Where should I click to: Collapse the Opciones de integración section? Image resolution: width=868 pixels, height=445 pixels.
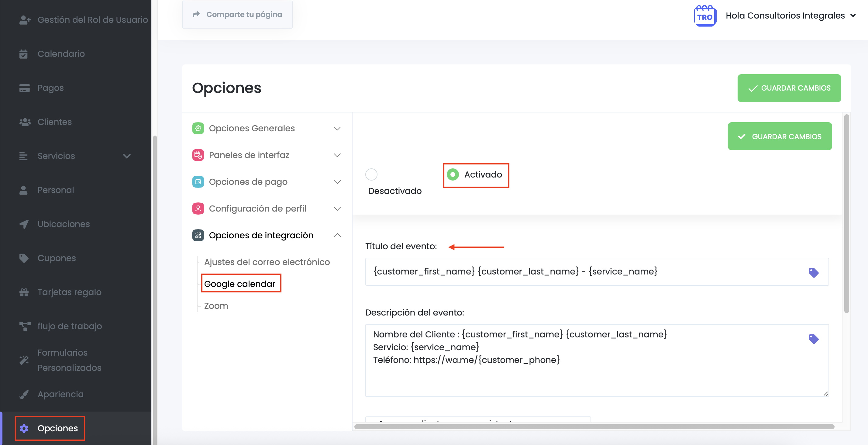(x=337, y=235)
